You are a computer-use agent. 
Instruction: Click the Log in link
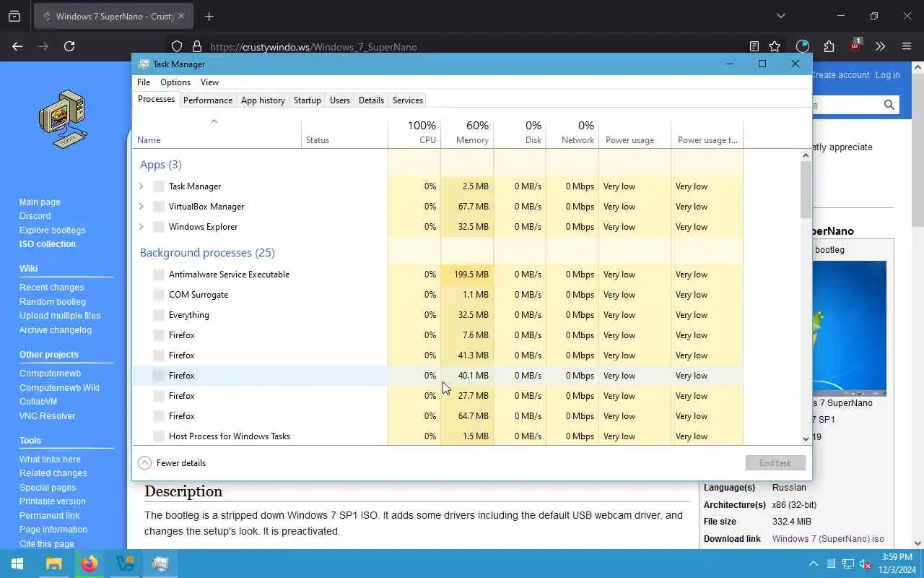(887, 75)
